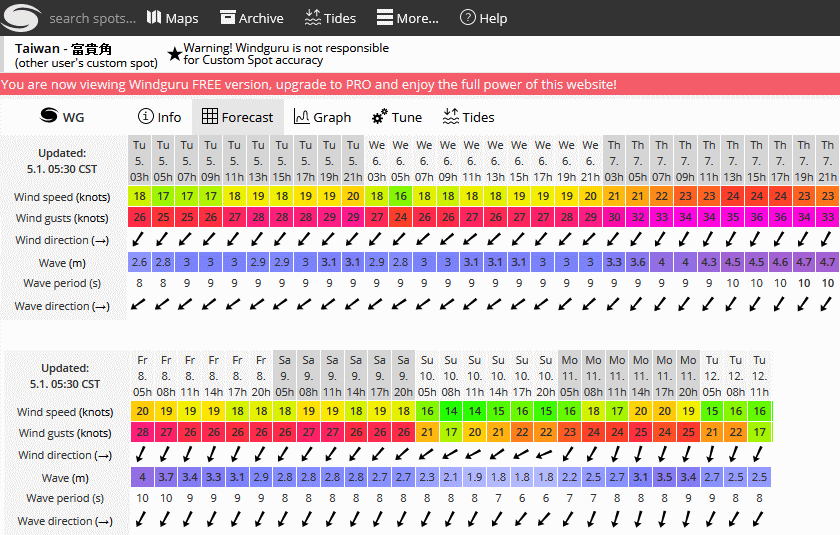Switch to the Forecast tab
Image resolution: width=840 pixels, height=535 pixels.
coord(237,117)
